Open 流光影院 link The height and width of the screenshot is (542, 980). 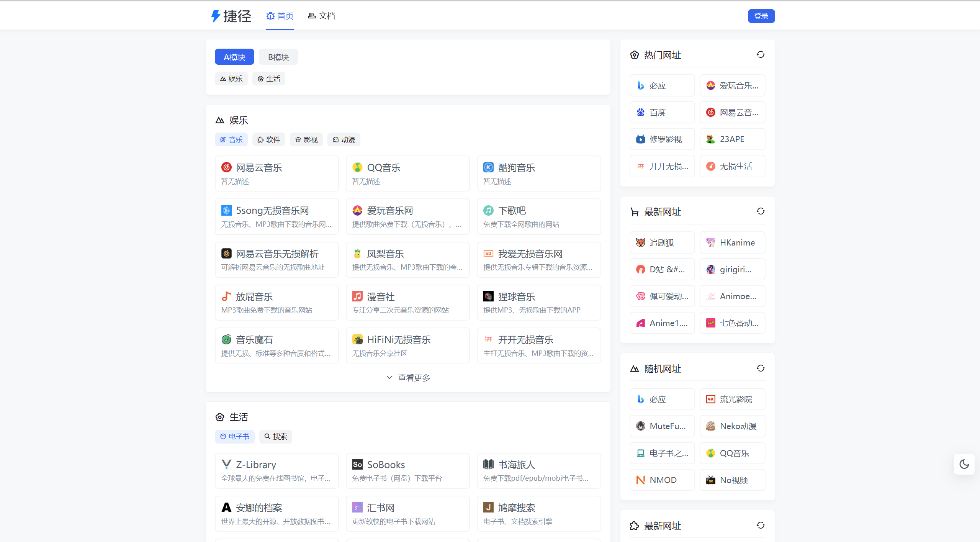(733, 399)
